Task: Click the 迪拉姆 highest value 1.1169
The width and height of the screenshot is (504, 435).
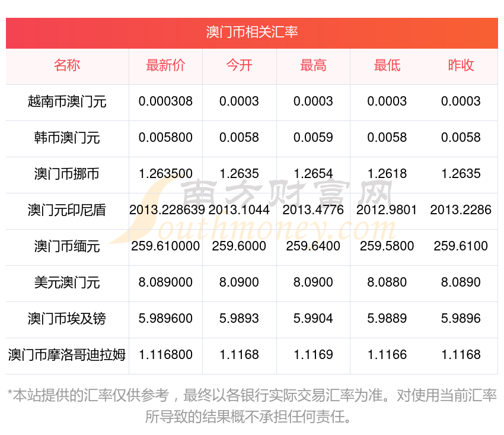Action: point(313,354)
